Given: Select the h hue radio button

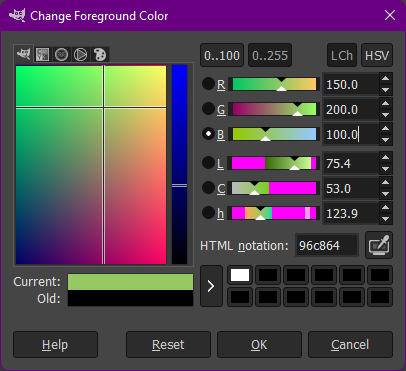Looking at the screenshot, I should tap(208, 213).
